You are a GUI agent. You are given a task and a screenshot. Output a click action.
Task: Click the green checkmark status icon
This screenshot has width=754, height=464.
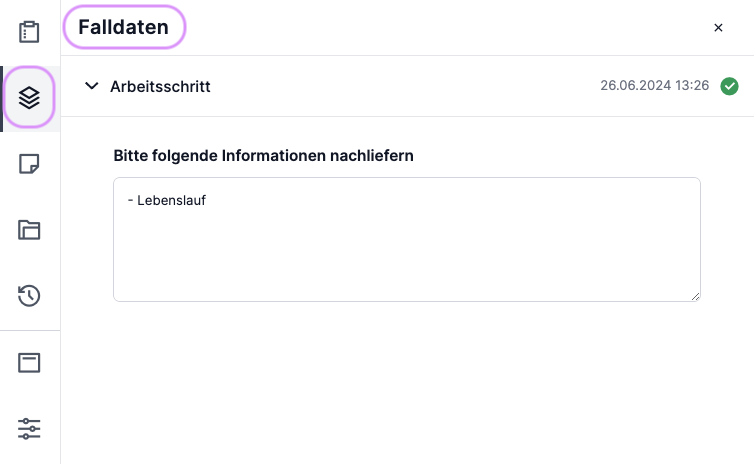click(729, 86)
